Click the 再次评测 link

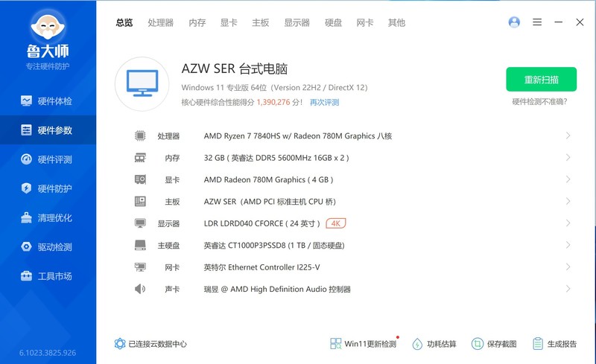[x=324, y=102]
